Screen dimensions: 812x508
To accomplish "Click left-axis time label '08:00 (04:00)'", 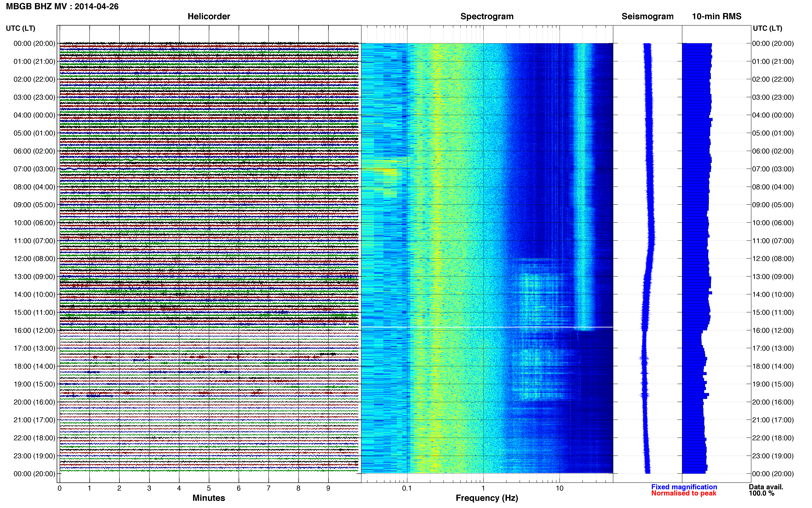I will click(34, 187).
